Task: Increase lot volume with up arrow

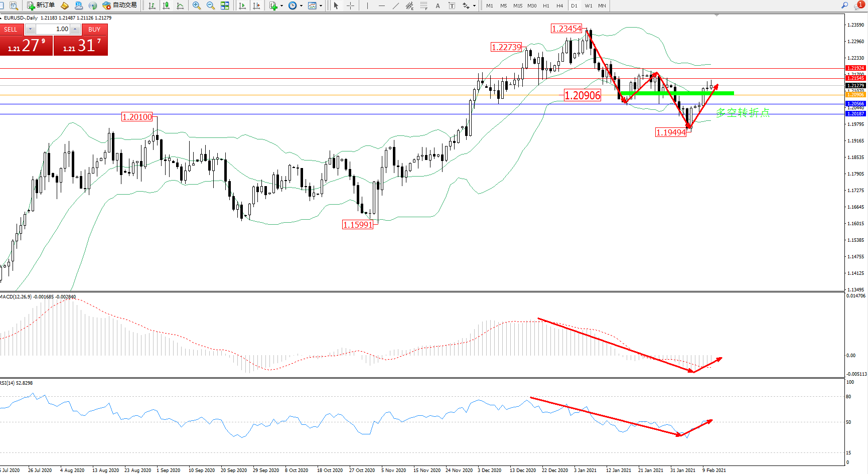Action: (75, 30)
